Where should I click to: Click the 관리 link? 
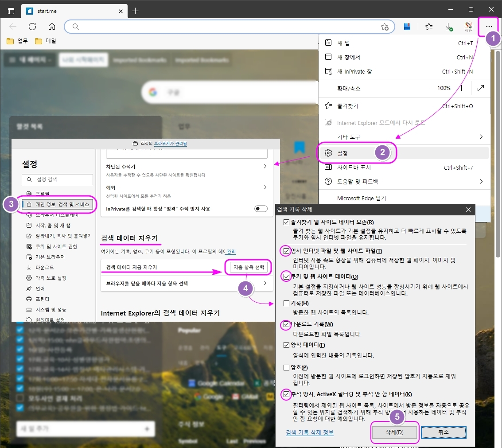231,252
